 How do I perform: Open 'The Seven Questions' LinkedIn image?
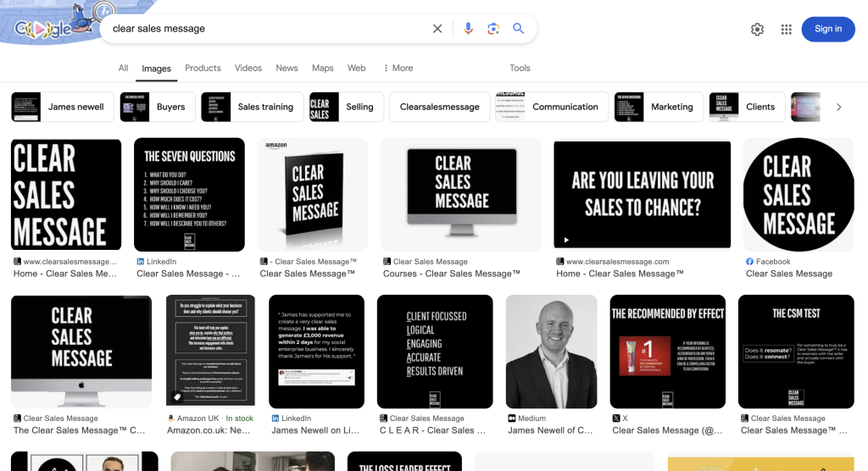(x=189, y=195)
